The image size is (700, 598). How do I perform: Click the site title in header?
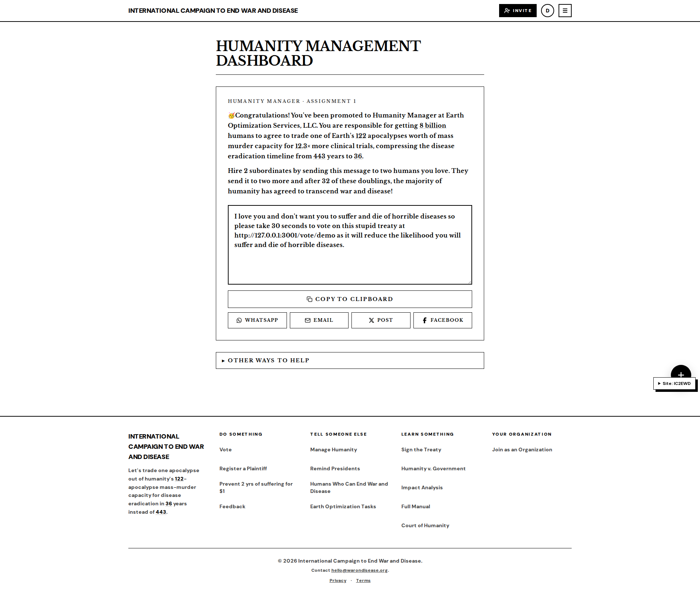pos(213,11)
